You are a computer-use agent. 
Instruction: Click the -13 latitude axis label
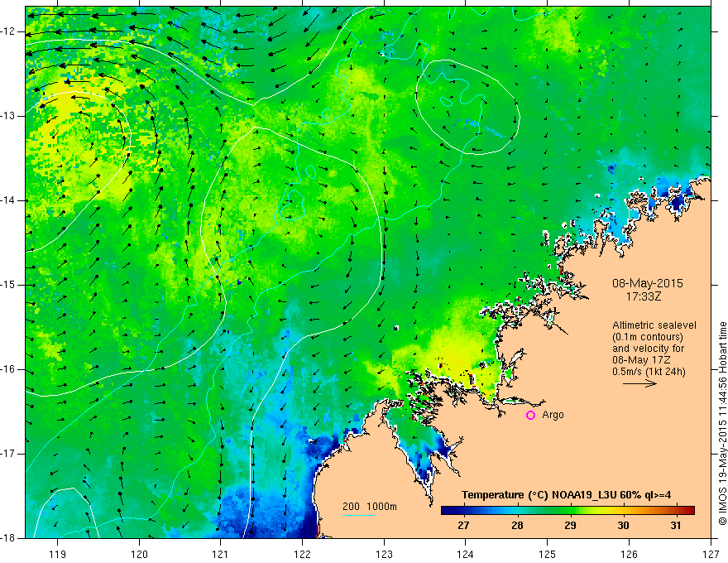pyautogui.click(x=8, y=116)
